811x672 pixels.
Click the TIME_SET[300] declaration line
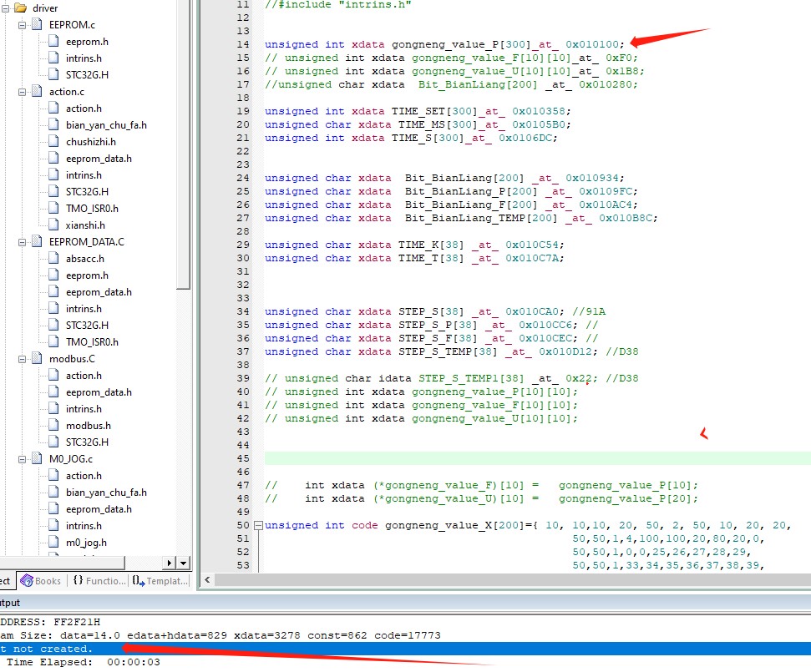click(418, 111)
